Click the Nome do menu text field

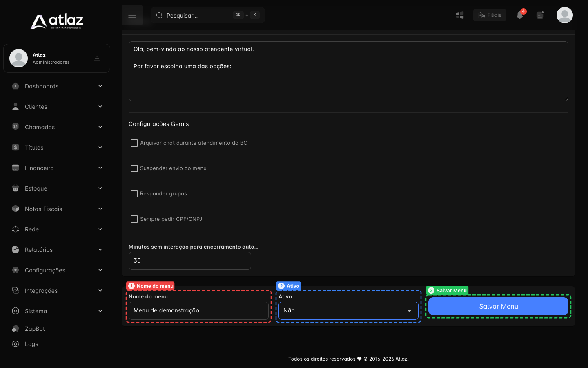click(x=198, y=311)
